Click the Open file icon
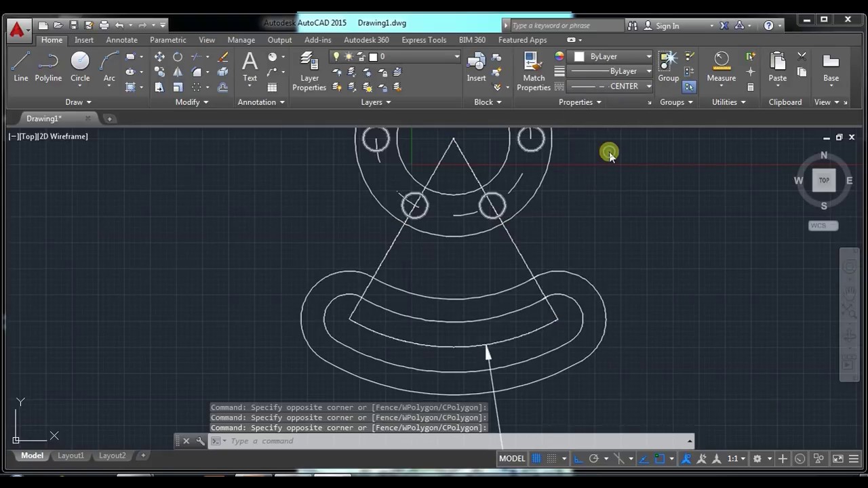Image resolution: width=868 pixels, height=488 pixels. [x=58, y=25]
